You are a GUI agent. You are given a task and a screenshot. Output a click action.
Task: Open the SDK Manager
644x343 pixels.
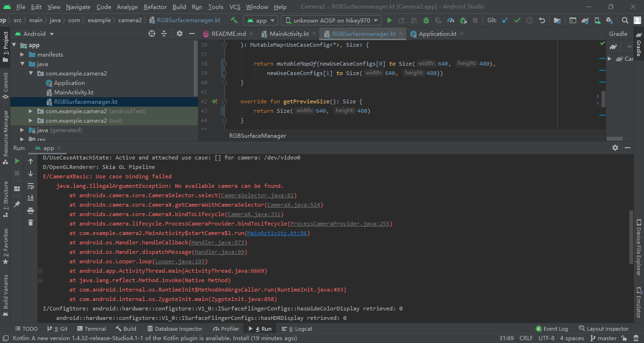tap(610, 20)
